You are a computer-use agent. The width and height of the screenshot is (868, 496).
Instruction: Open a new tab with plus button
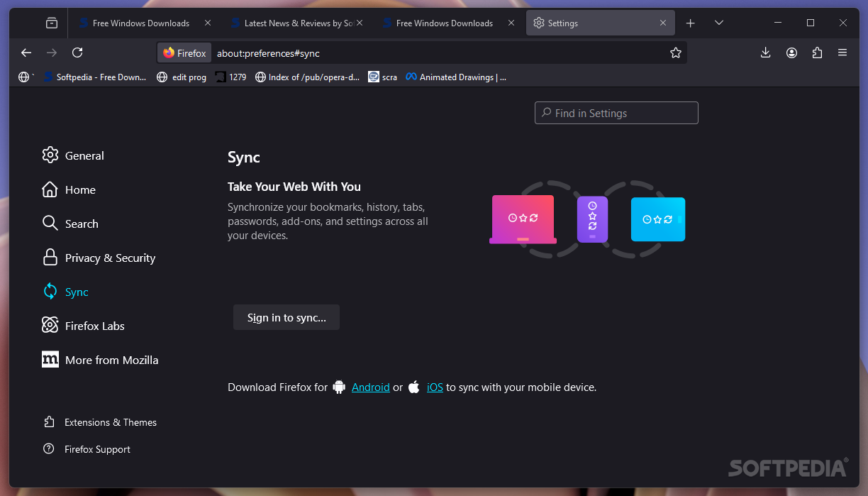(691, 23)
